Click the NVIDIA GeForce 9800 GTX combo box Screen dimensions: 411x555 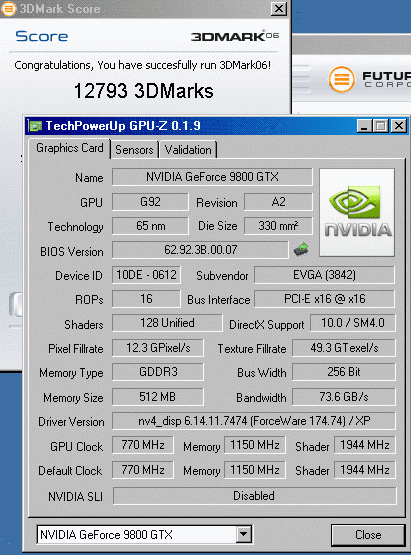tap(144, 534)
